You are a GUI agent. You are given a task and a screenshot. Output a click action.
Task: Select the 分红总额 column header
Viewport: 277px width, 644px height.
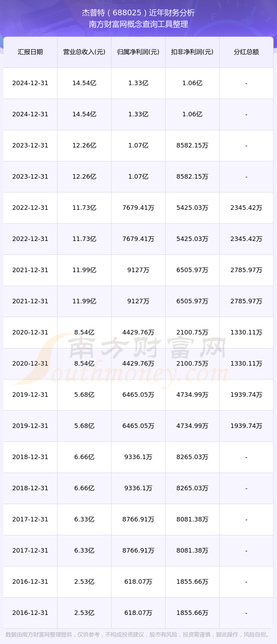246,52
